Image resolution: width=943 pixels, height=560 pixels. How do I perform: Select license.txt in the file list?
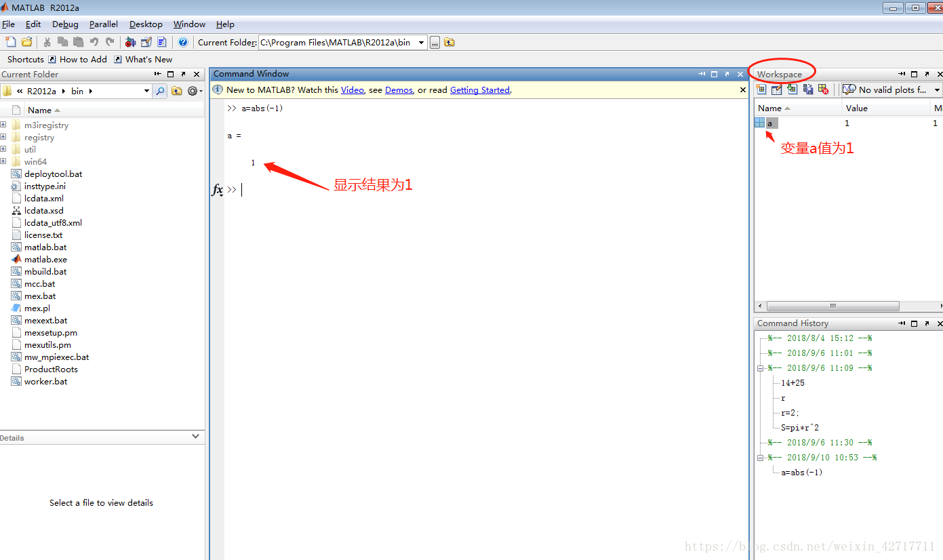pyautogui.click(x=43, y=235)
